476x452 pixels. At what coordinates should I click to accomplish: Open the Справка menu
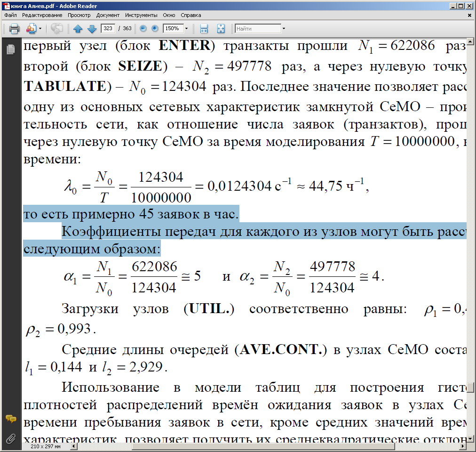[191, 15]
